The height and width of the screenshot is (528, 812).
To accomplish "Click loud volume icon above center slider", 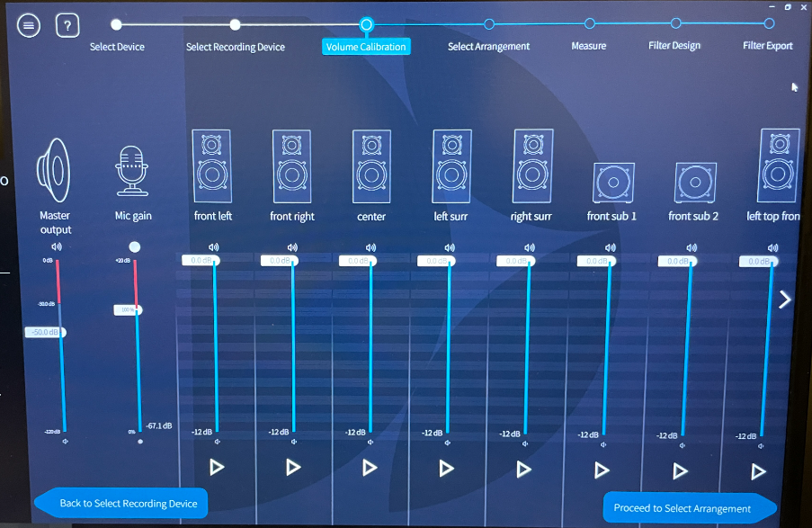I will [370, 247].
